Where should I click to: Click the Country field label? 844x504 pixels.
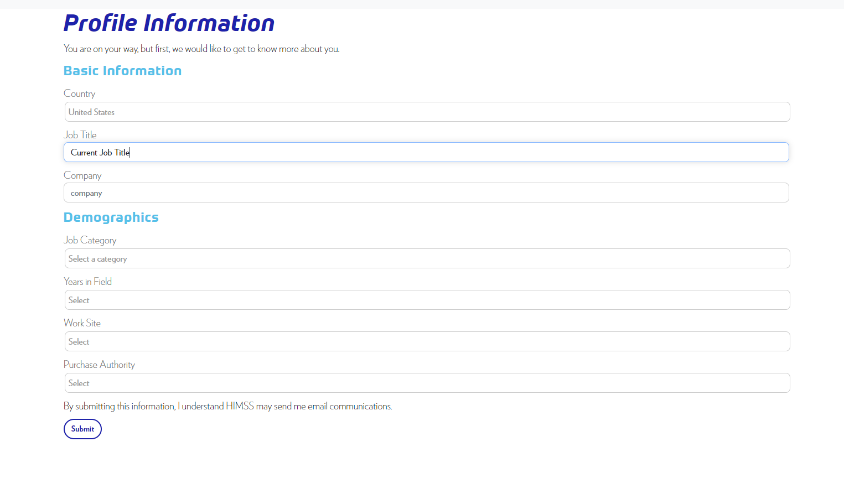(79, 93)
